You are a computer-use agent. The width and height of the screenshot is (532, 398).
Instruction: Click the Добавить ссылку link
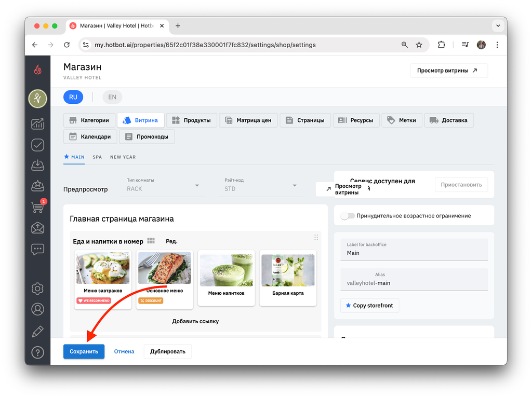click(195, 321)
